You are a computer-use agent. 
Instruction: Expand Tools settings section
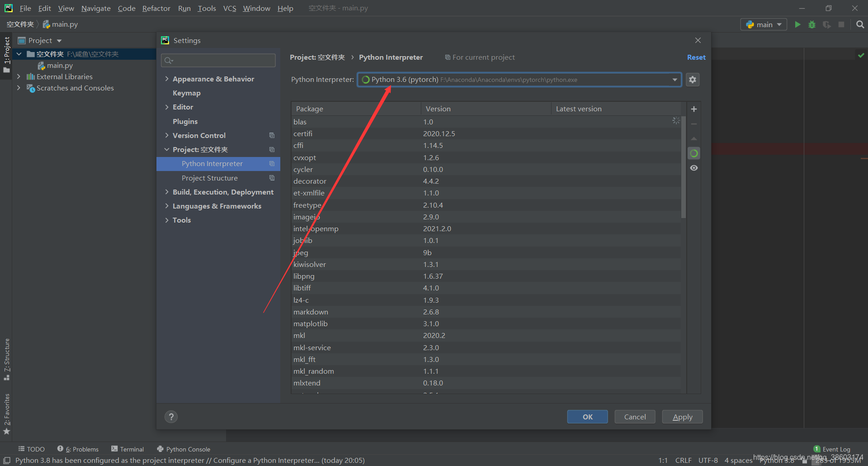167,220
